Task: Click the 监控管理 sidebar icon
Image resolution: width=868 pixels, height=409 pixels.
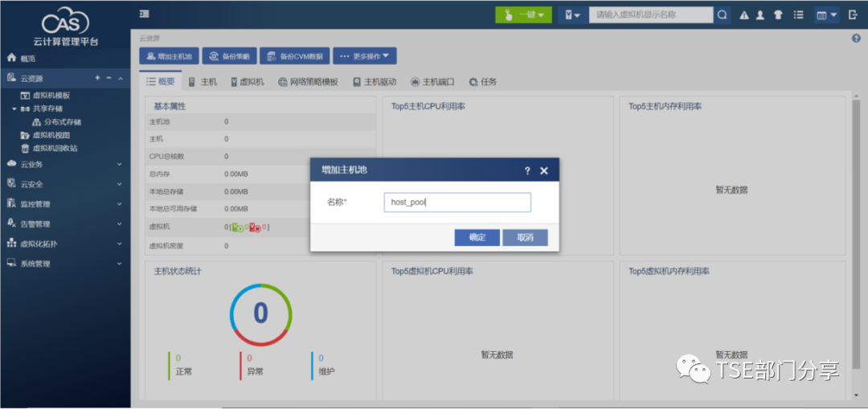Action: point(11,203)
